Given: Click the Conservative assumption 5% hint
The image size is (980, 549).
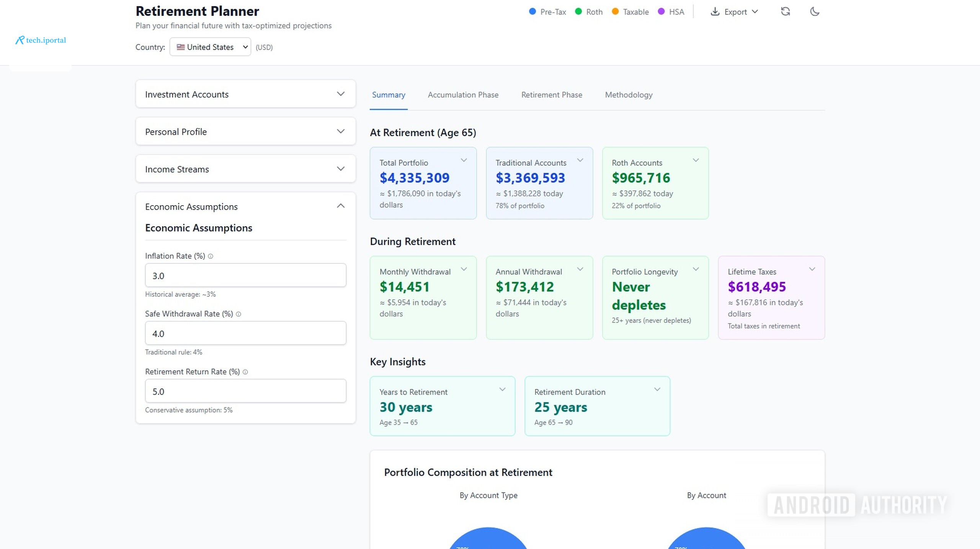Looking at the screenshot, I should pos(189,410).
